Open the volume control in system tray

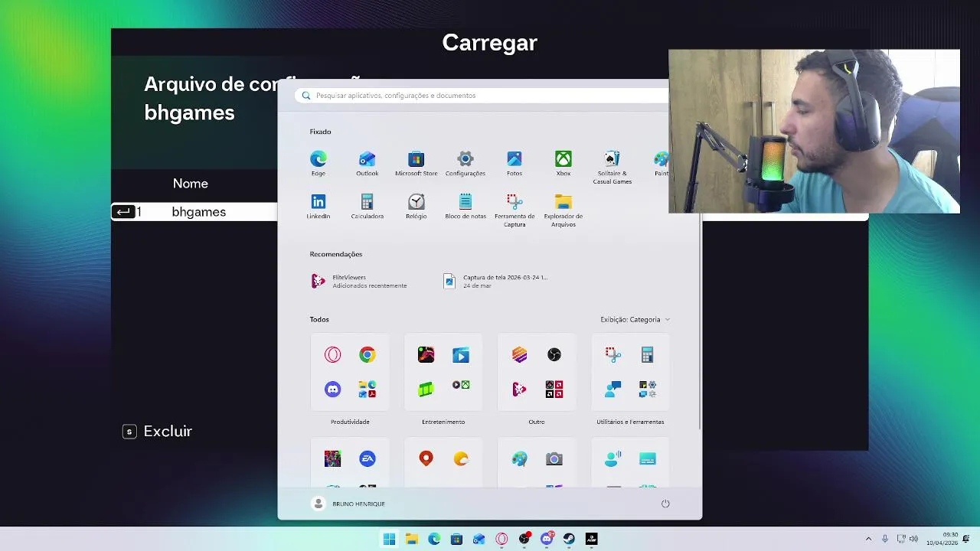913,539
